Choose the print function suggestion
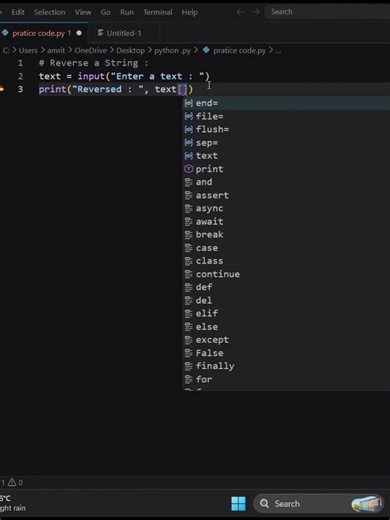This screenshot has height=520, width=390. tap(286, 169)
